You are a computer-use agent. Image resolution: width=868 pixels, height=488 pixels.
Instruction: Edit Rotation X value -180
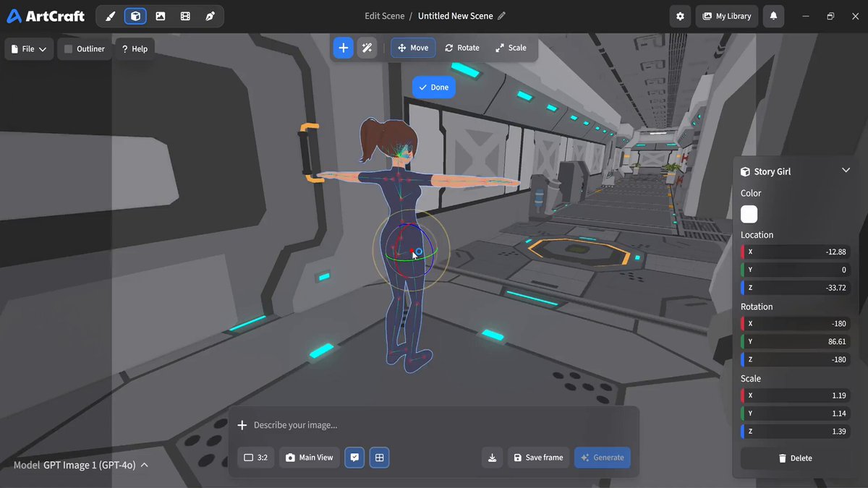796,323
